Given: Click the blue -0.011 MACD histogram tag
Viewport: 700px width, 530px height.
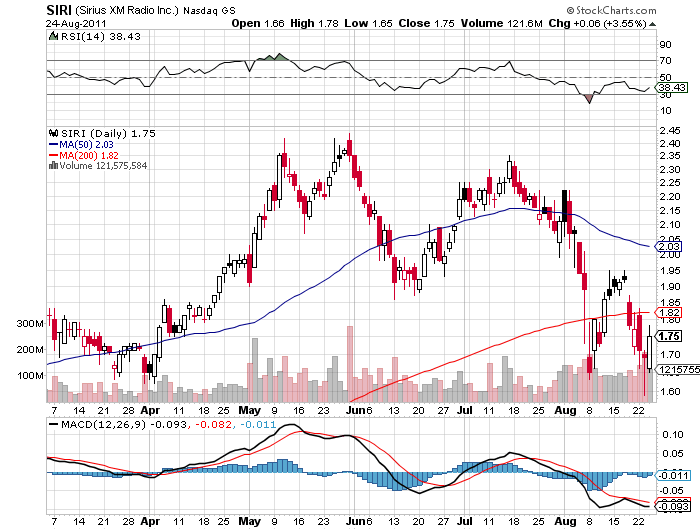Looking at the screenshot, I should coord(673,476).
